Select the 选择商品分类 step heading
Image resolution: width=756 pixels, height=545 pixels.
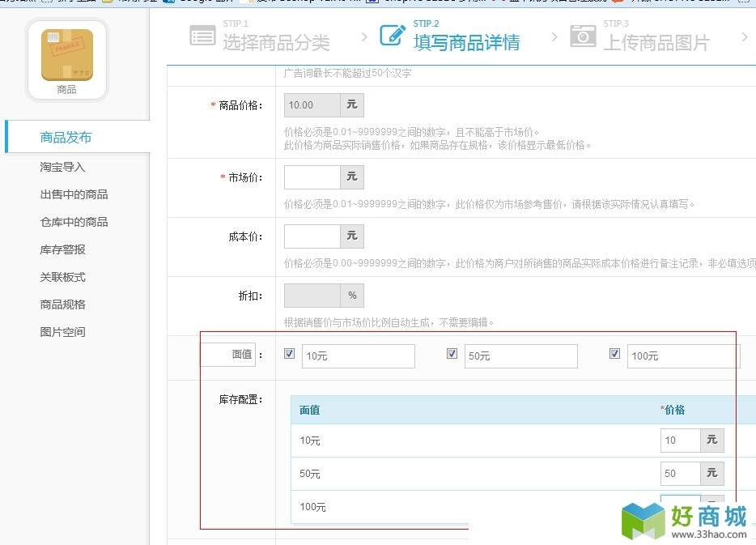(x=276, y=43)
